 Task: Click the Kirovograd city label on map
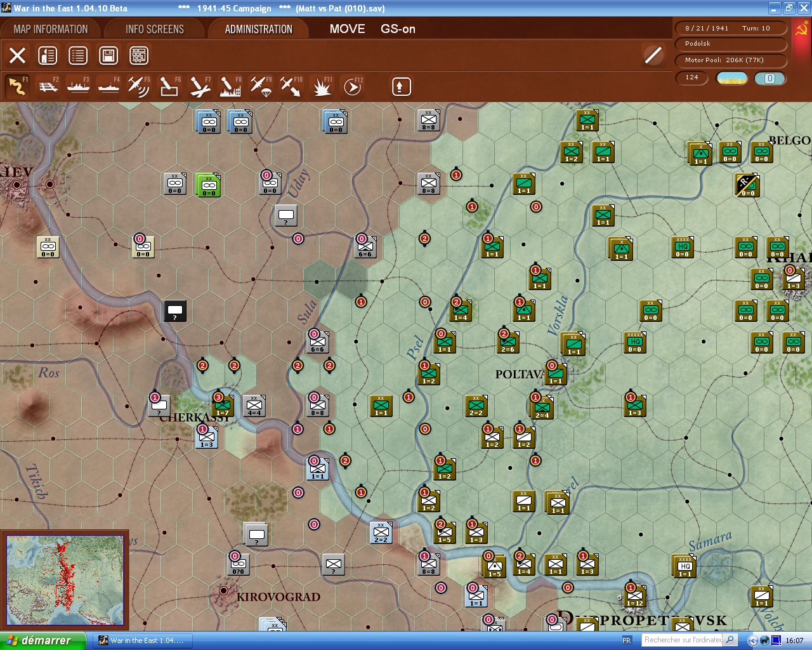[278, 597]
